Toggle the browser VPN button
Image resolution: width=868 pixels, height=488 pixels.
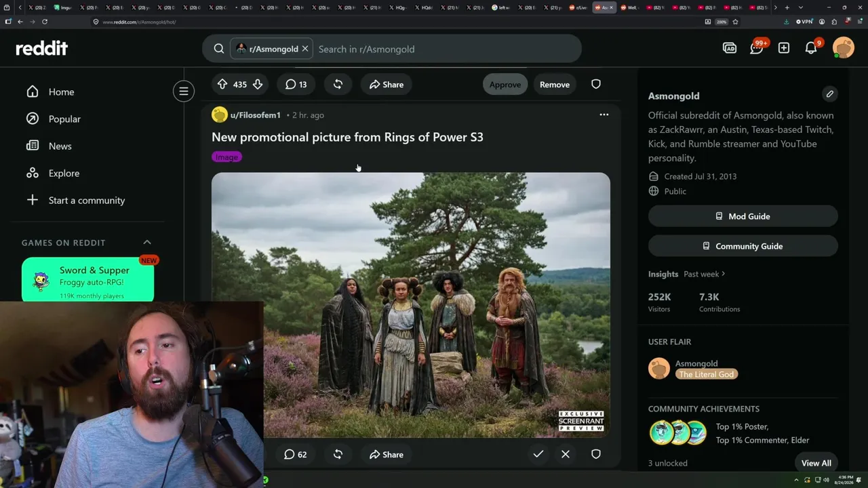pos(804,22)
